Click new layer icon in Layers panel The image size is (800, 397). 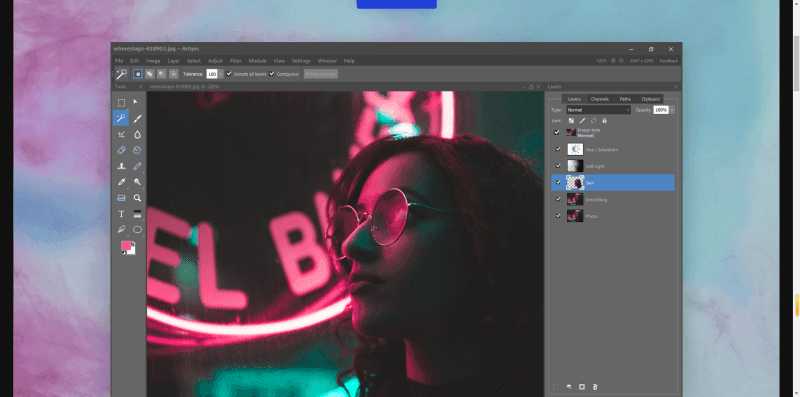[582, 387]
